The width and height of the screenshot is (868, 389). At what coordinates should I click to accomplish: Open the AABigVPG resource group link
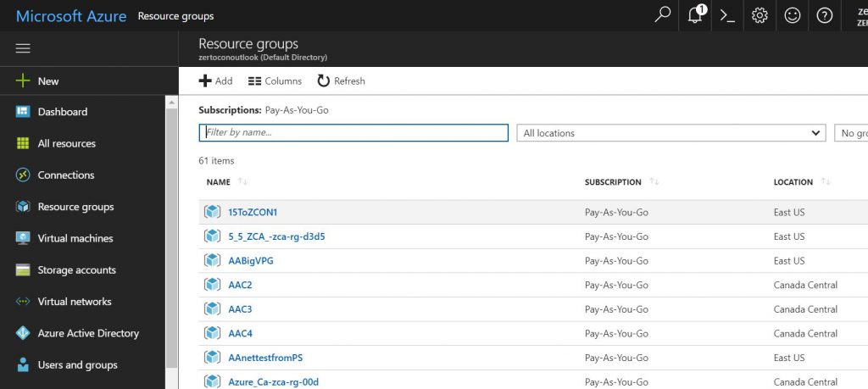(x=250, y=260)
